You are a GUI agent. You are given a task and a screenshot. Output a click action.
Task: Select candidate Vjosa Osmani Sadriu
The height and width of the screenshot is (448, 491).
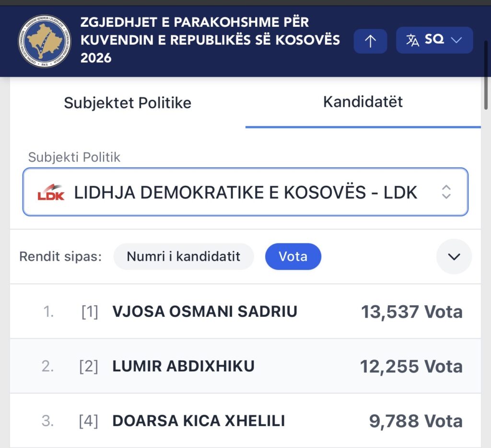coord(245,311)
